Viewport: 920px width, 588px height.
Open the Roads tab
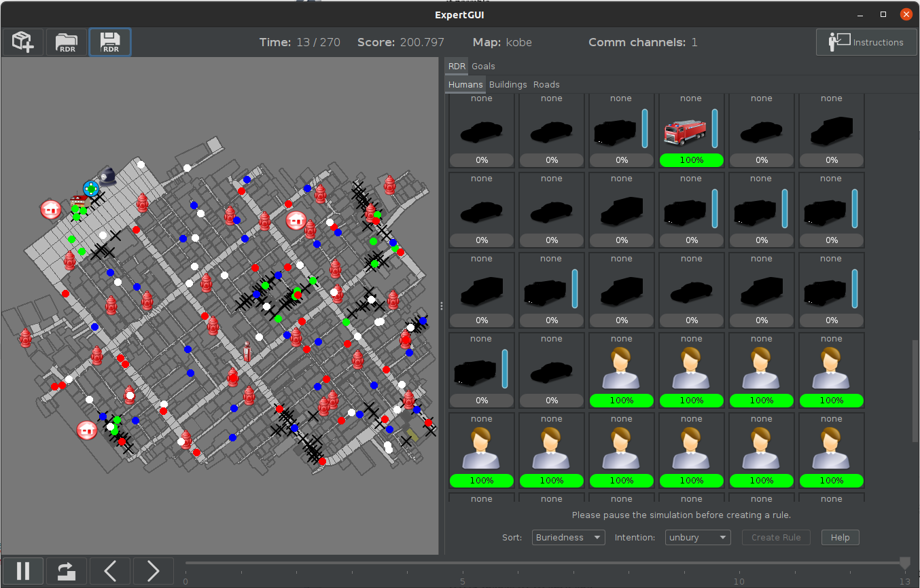546,84
